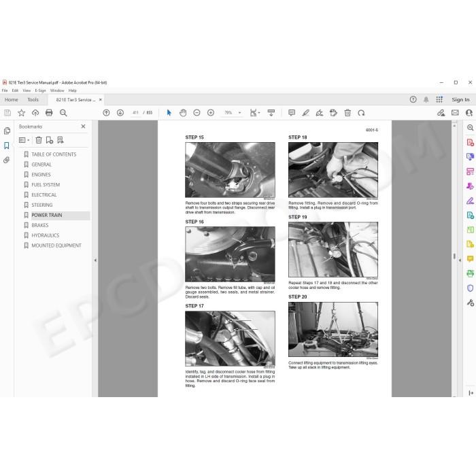Open the E-Sign menu
Image resolution: width=476 pixels, height=476 pixels.
click(40, 90)
